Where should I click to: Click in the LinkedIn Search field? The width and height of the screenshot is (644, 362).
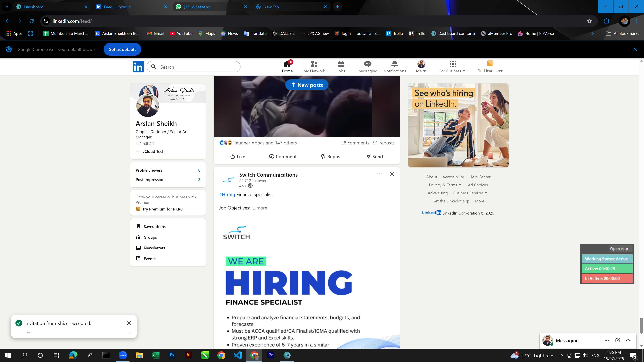tap(194, 67)
